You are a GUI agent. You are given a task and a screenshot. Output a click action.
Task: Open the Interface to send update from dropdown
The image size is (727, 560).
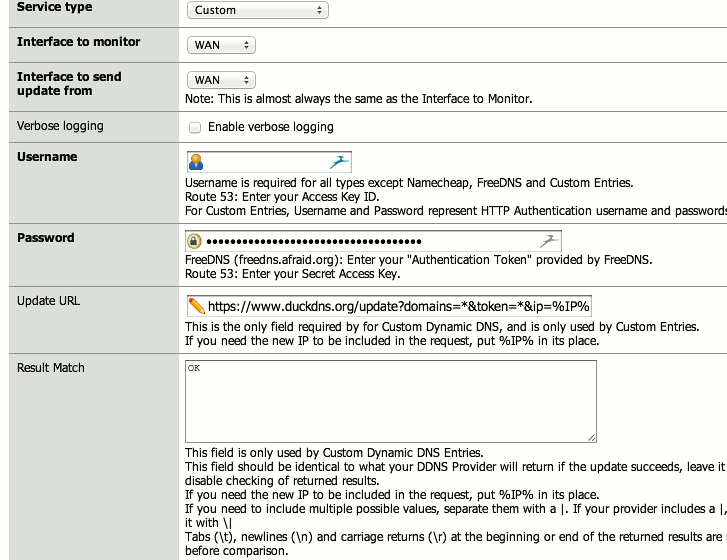(221, 80)
